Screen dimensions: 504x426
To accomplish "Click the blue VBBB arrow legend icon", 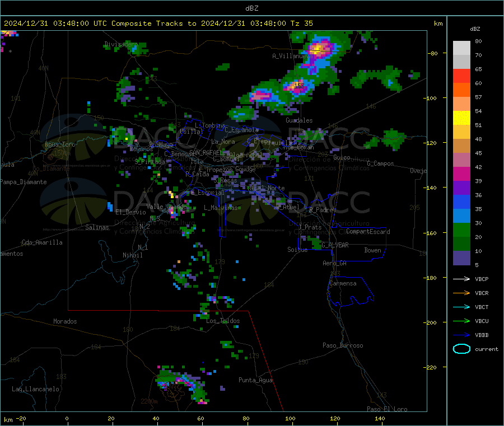I will 461,335.
